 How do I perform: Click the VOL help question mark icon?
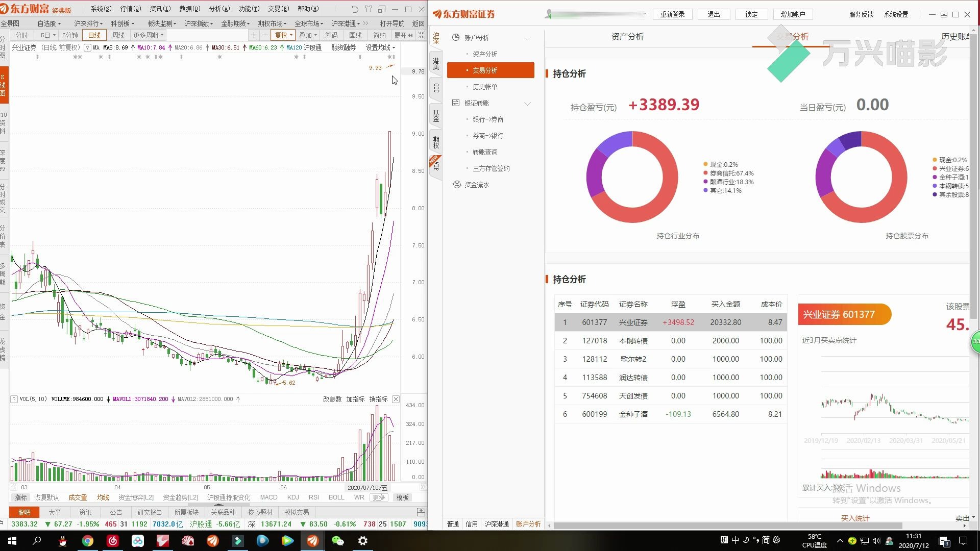click(x=14, y=399)
